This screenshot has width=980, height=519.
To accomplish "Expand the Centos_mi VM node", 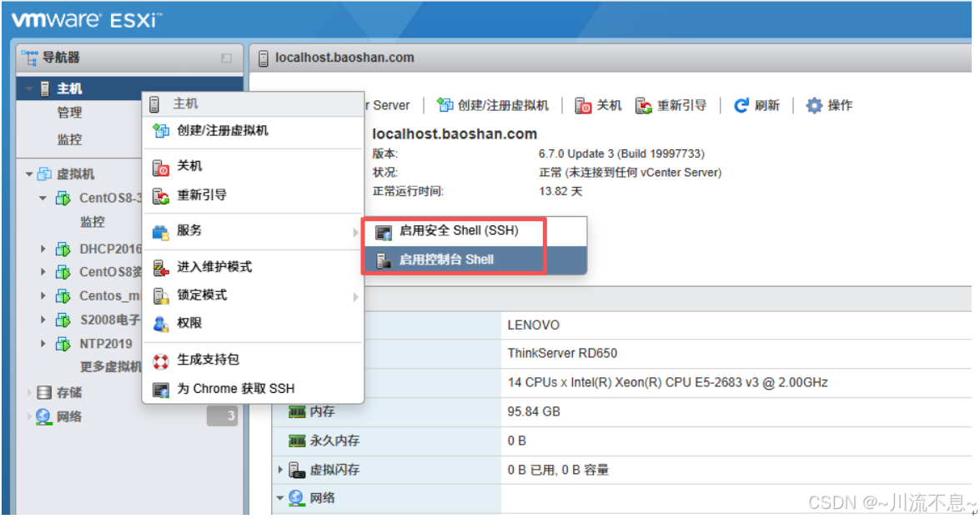I will (43, 295).
